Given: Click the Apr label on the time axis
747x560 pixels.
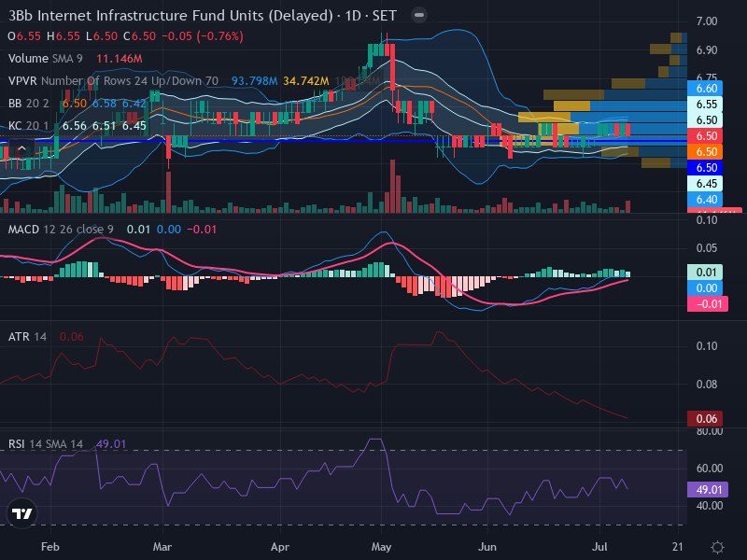Looking at the screenshot, I should (280, 547).
